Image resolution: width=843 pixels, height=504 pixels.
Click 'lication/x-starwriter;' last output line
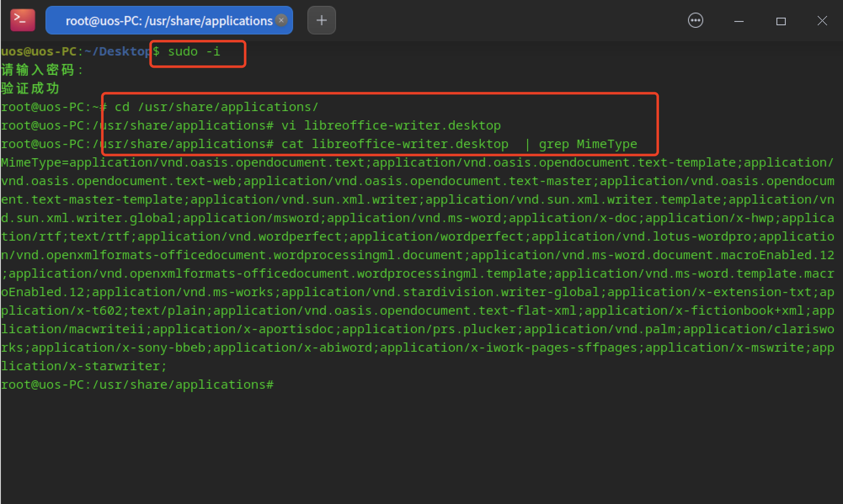[83, 366]
